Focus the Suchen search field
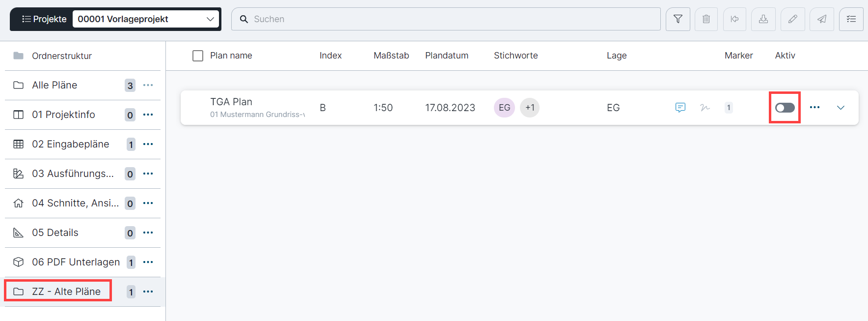This screenshot has width=868, height=321. pos(446,19)
